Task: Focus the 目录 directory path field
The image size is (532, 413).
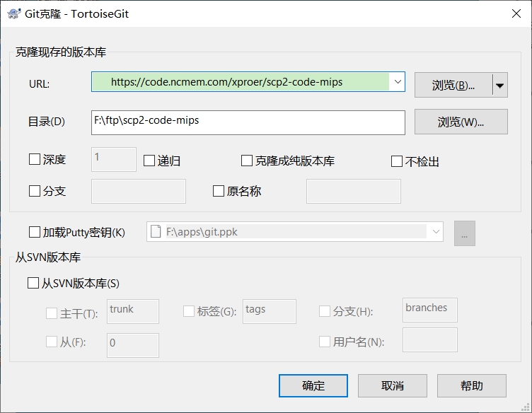Action: 248,122
